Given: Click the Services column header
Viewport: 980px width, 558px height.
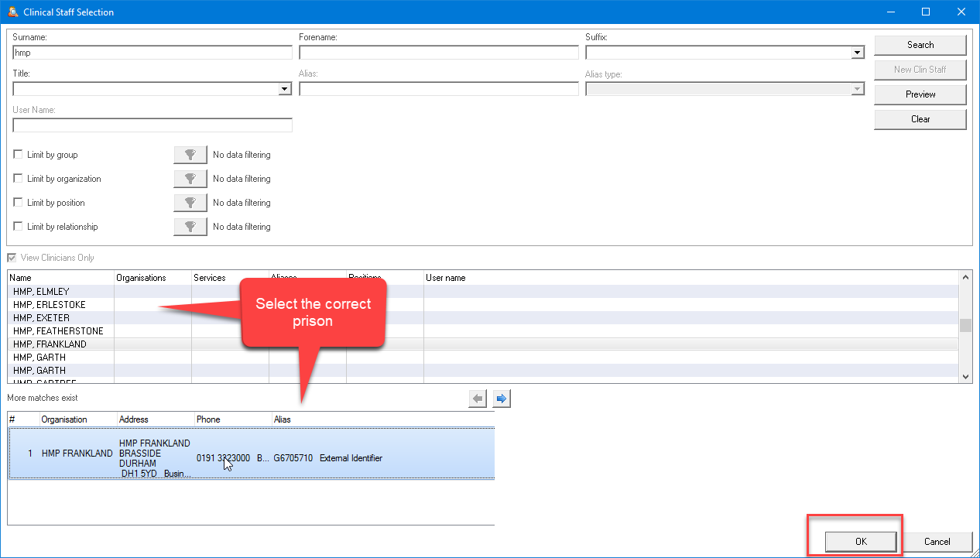Looking at the screenshot, I should [x=231, y=278].
